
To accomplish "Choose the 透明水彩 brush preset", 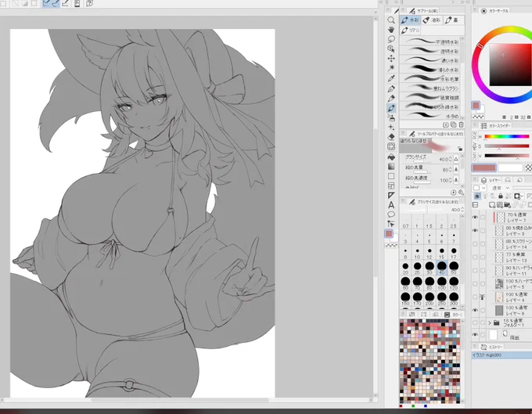I will (x=430, y=51).
